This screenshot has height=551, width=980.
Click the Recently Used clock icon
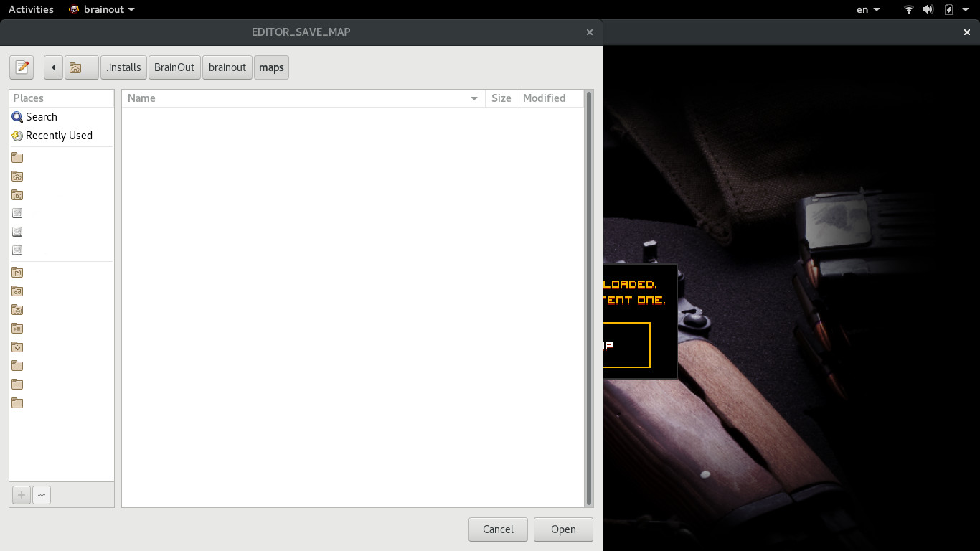click(17, 136)
